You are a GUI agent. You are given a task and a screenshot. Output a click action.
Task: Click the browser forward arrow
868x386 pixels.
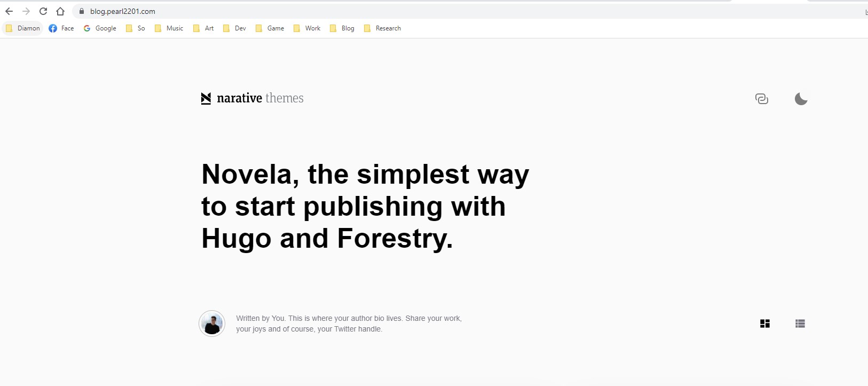(26, 11)
